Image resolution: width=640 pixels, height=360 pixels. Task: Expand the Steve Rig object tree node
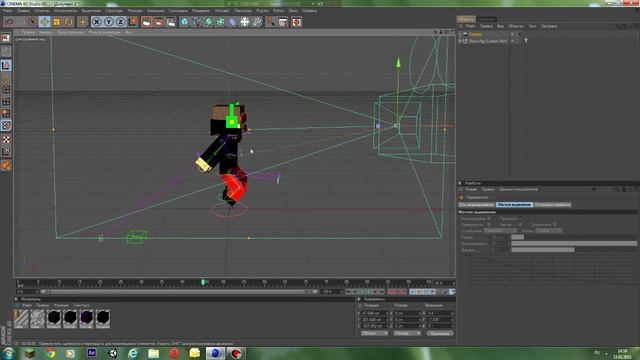click(460, 41)
